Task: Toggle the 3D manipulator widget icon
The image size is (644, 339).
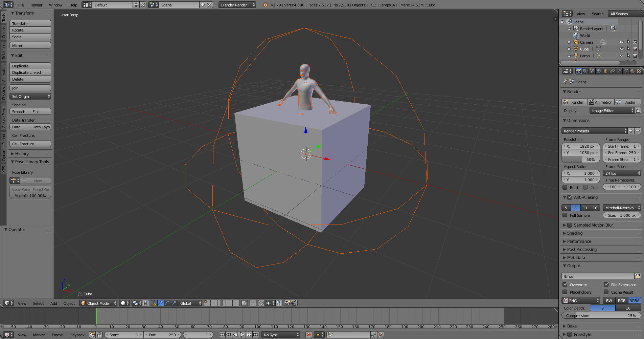Action: click(x=154, y=303)
